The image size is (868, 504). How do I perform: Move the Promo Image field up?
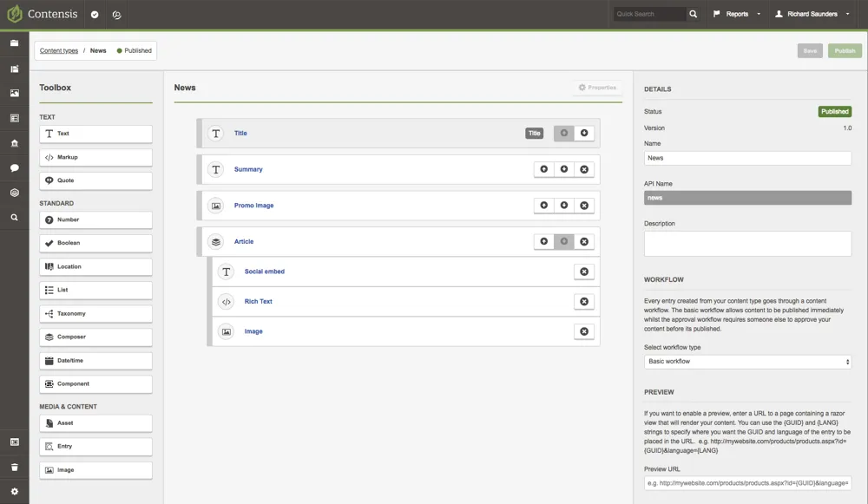point(543,206)
